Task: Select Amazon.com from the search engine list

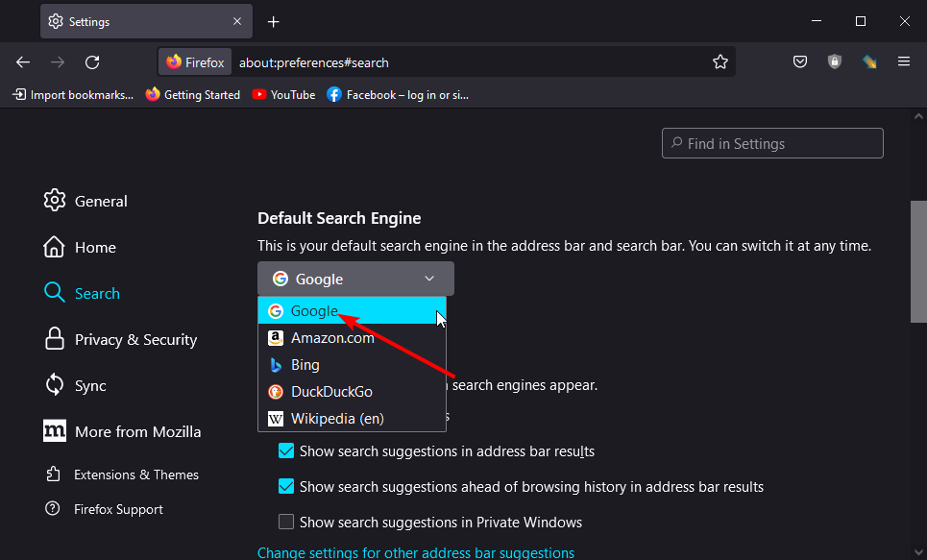Action: pyautogui.click(x=352, y=338)
